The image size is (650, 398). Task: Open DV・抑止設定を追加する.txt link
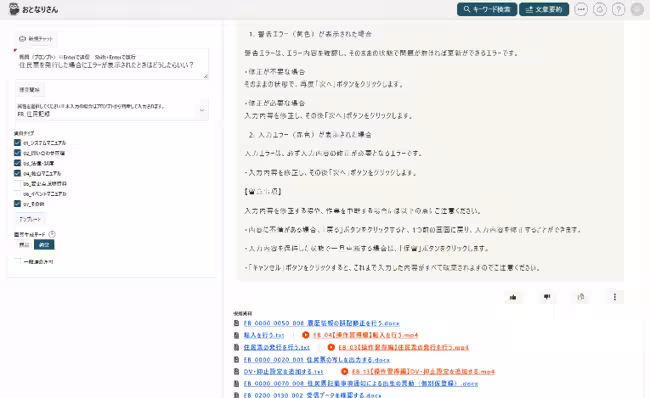pos(284,371)
